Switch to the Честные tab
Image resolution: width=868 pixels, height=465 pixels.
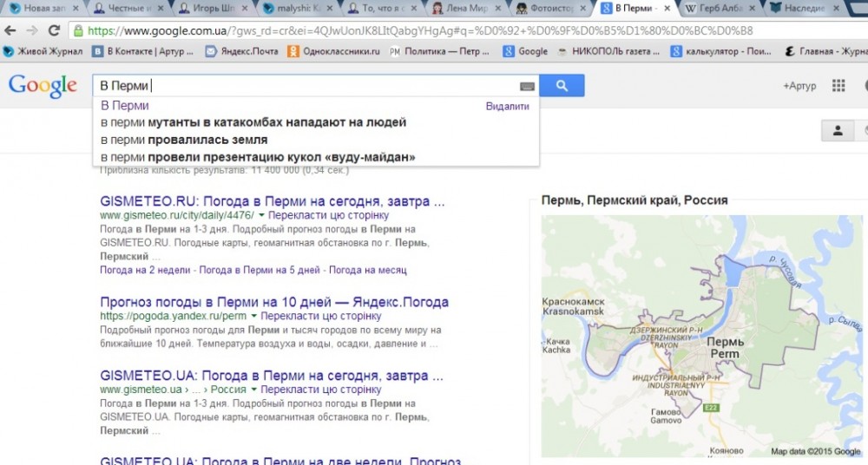128,9
